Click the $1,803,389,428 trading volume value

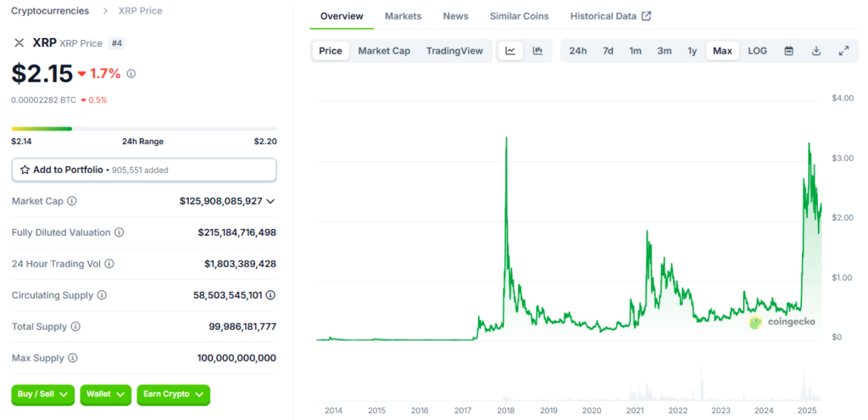pos(240,264)
